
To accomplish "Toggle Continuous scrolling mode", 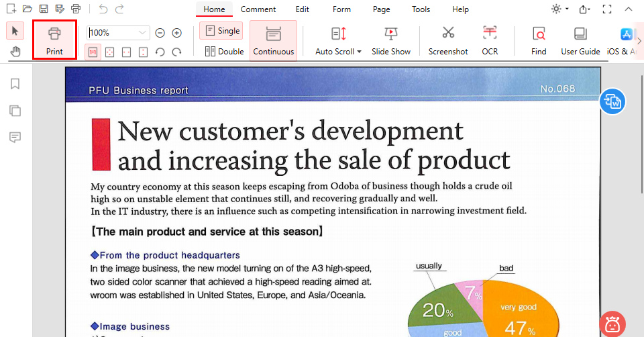I will click(273, 40).
